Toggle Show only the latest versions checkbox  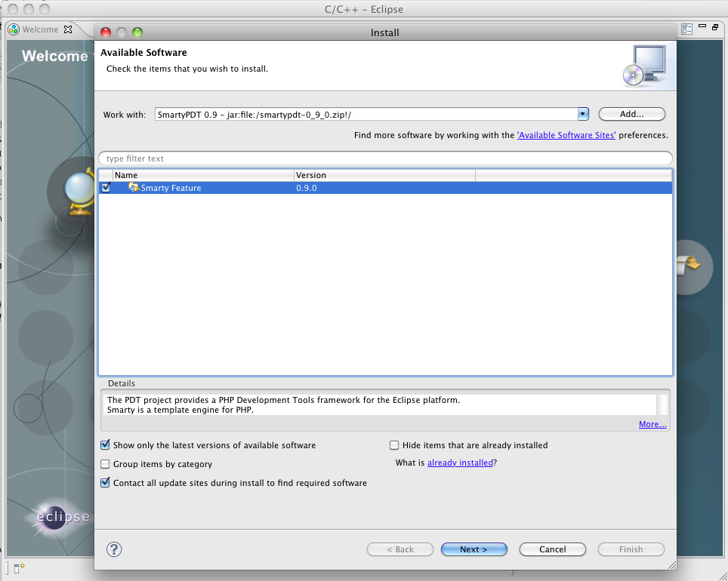(x=106, y=445)
